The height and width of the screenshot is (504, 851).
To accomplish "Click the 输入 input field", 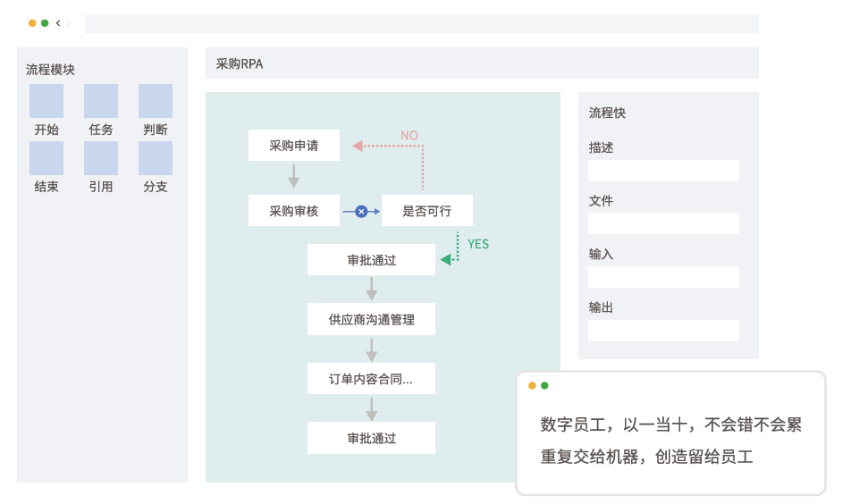I will coord(663,277).
